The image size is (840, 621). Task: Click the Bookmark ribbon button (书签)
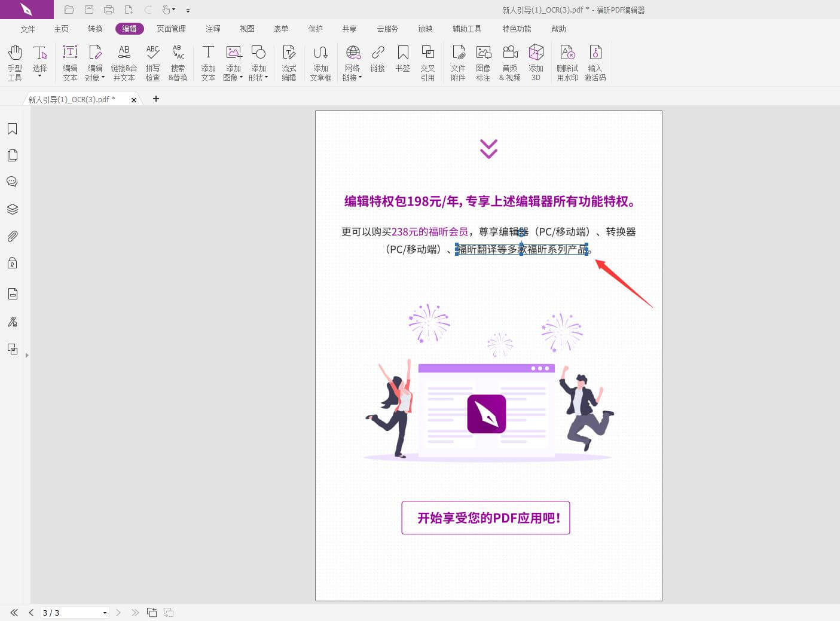(x=403, y=59)
